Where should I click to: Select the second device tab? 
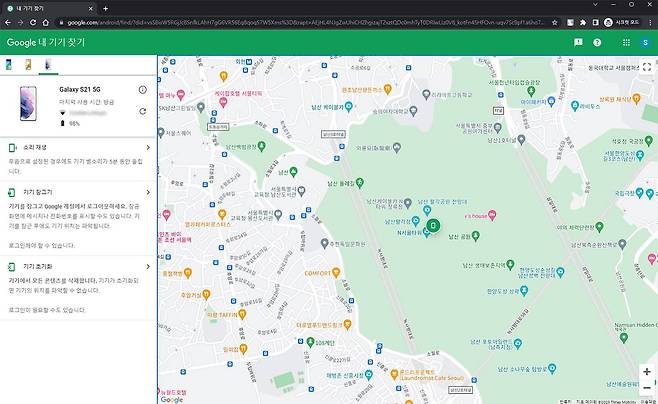click(x=28, y=65)
